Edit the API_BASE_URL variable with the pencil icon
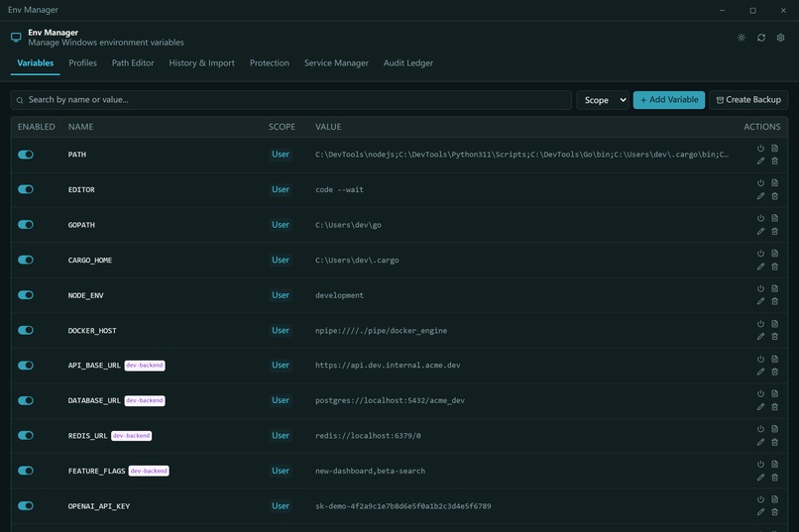This screenshot has height=532, width=799. point(760,372)
